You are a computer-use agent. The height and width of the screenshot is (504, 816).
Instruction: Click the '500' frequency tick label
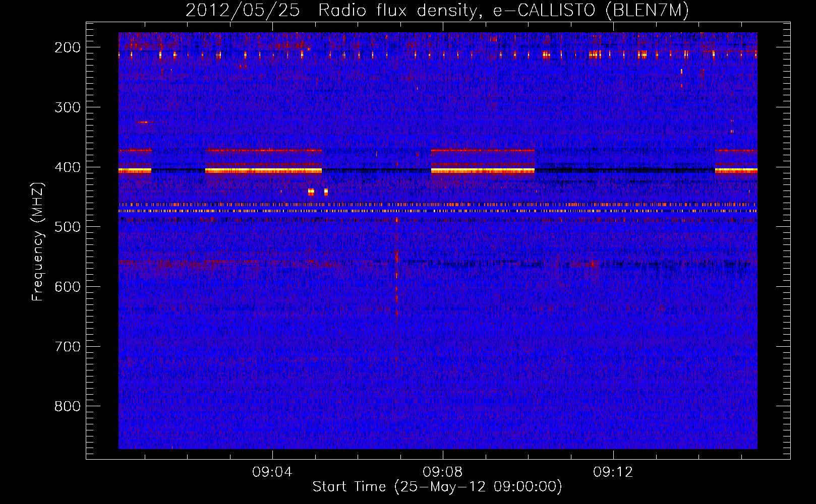coord(68,227)
